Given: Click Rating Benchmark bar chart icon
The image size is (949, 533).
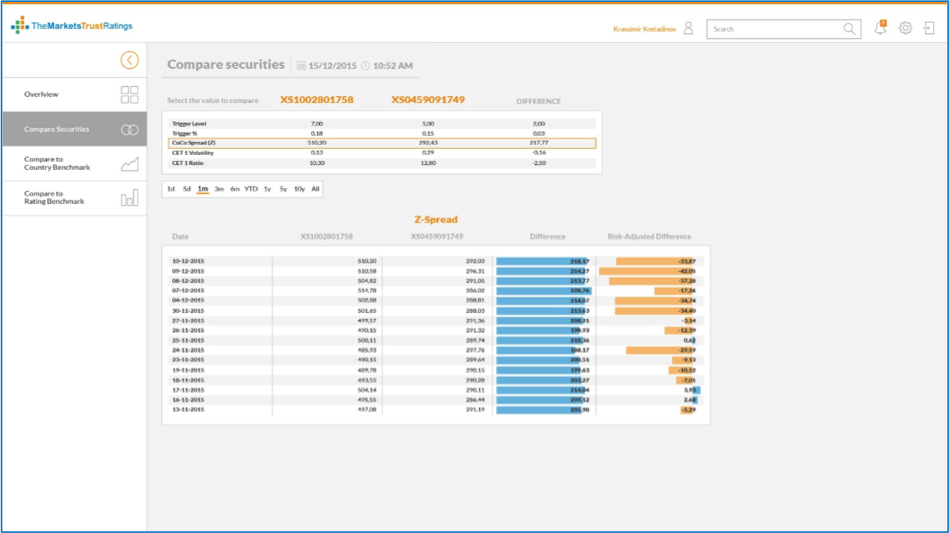Looking at the screenshot, I should click(x=129, y=198).
